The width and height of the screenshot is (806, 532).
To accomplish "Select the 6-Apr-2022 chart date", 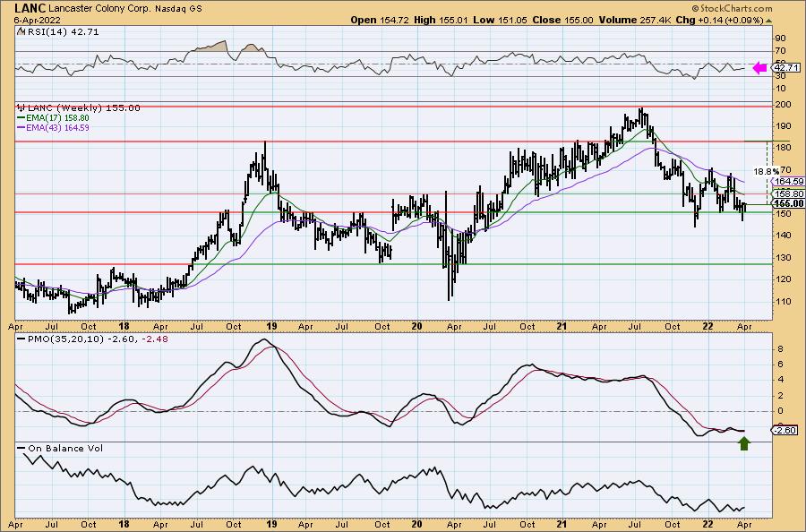I will click(x=38, y=21).
